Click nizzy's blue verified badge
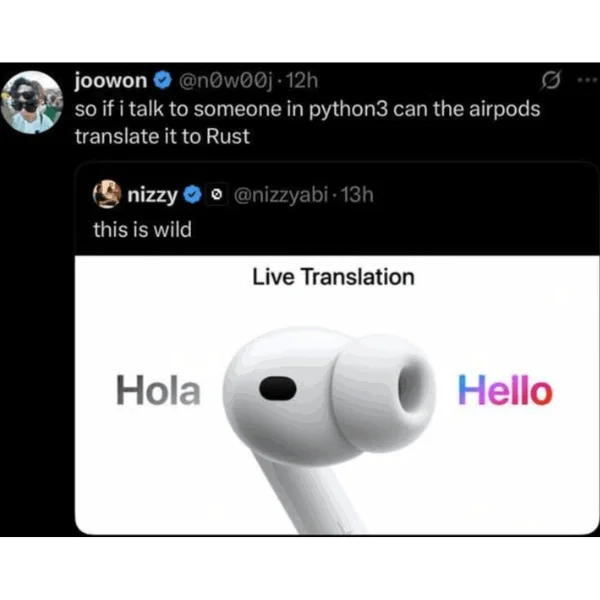This screenshot has width=600, height=600. (x=192, y=195)
